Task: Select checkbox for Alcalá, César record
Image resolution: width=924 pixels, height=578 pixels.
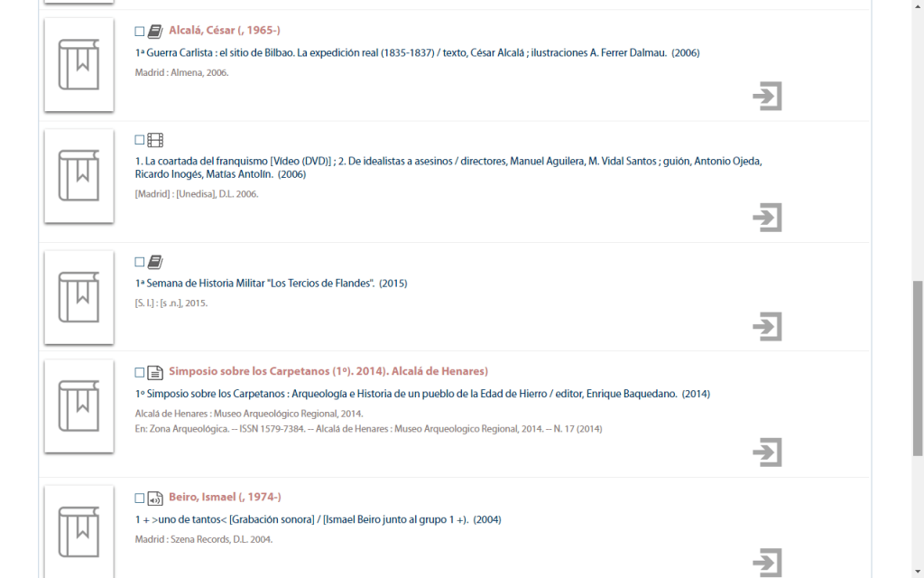Action: (140, 32)
